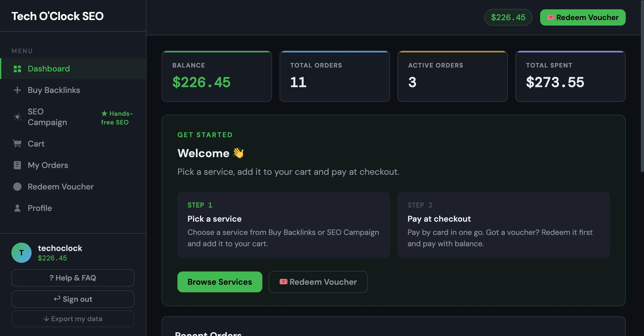
Task: Click the techoclock avatar circle
Action: pyautogui.click(x=21, y=253)
